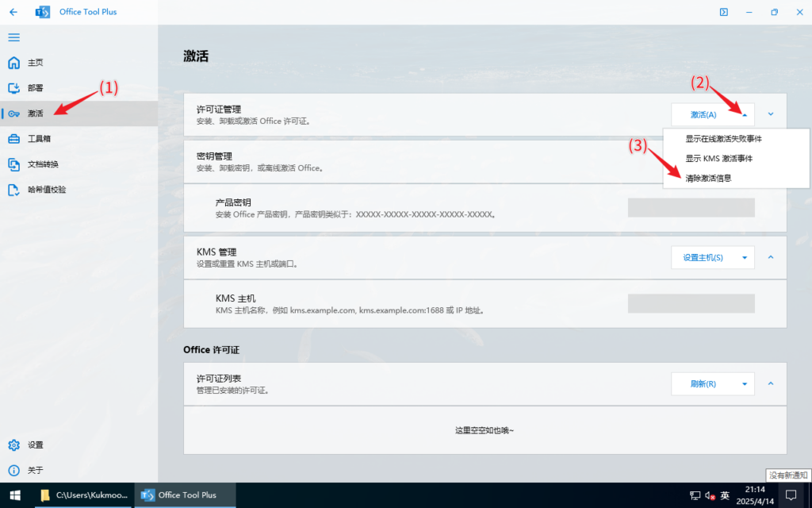Select 显示在线激活失败事件 menu item

(736, 139)
